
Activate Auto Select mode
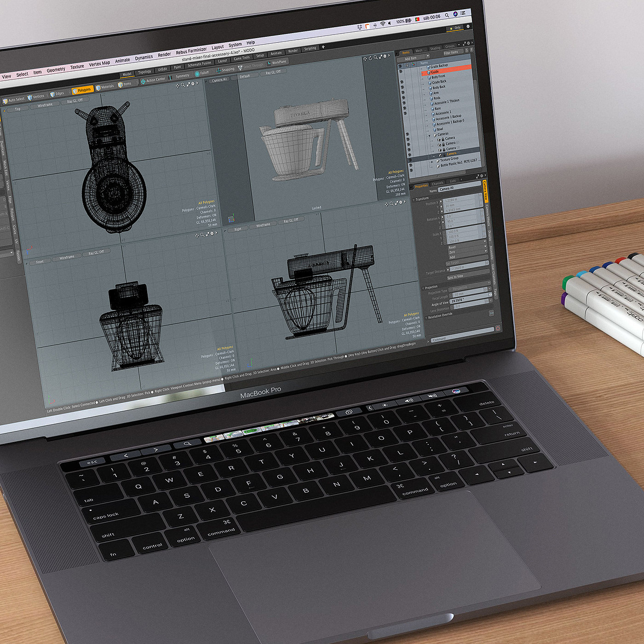[14, 99]
